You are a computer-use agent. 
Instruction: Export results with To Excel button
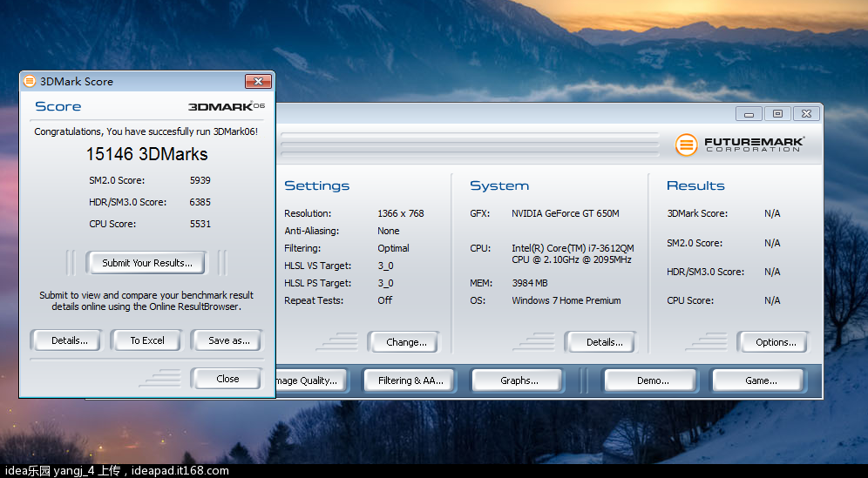click(x=146, y=340)
